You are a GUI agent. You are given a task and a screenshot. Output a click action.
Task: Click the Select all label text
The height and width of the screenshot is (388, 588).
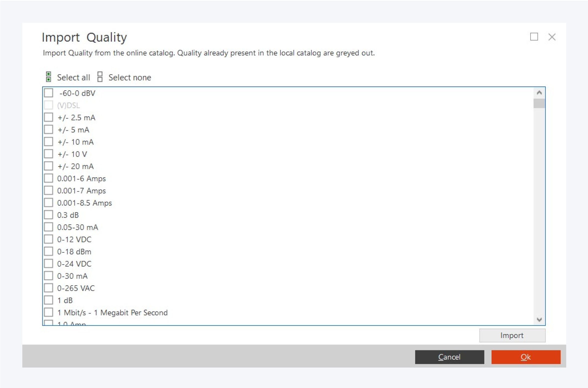pos(73,77)
